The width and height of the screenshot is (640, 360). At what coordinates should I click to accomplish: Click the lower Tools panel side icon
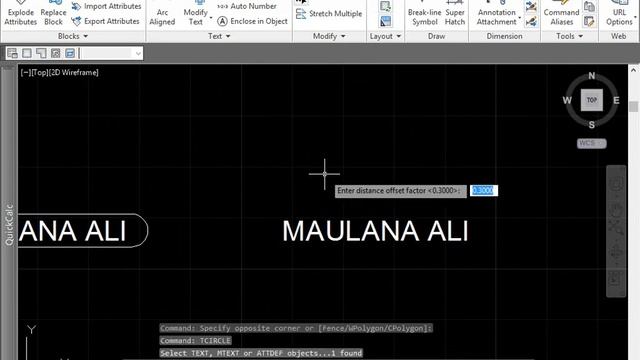click(x=589, y=21)
